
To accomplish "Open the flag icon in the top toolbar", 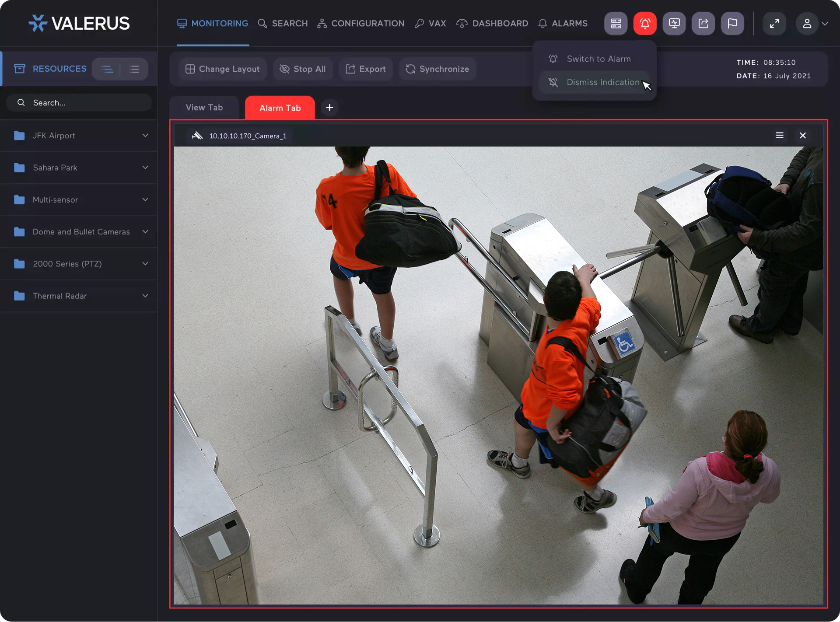I will pyautogui.click(x=732, y=23).
